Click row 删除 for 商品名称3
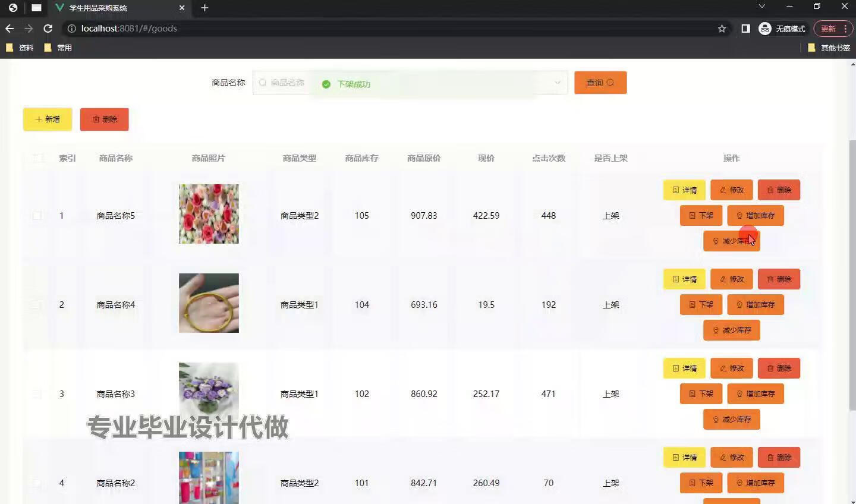 (x=779, y=368)
